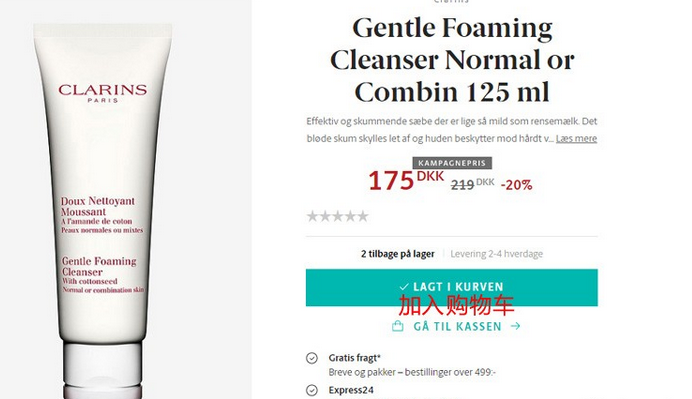Select the fifth star in the rating row
This screenshot has height=399, width=692.
[363, 216]
